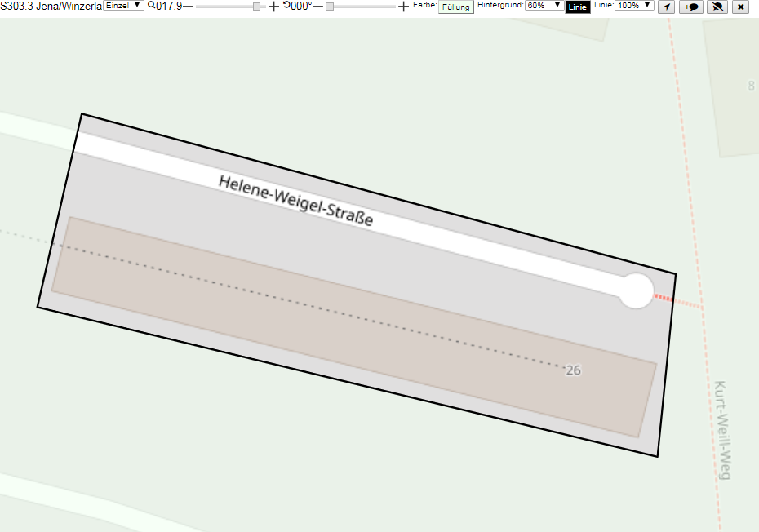Open the Hintergrund 60% dropdown
The height and width of the screenshot is (532, 759).
tap(544, 6)
